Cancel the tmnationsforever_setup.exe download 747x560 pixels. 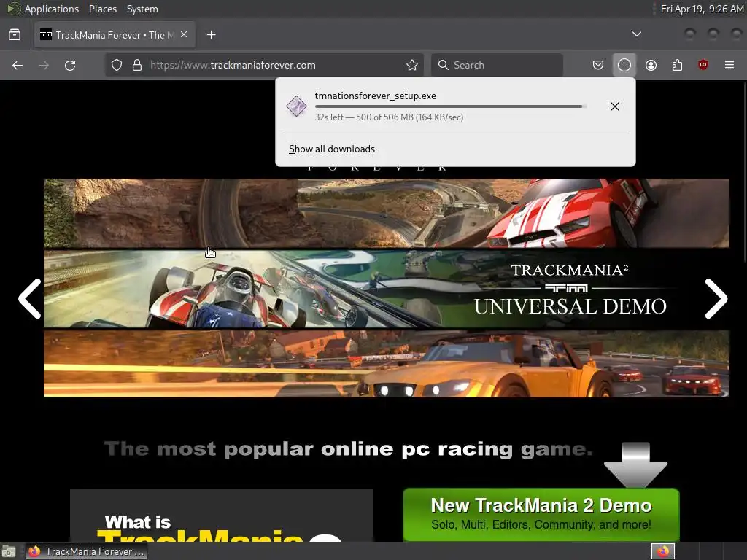(x=614, y=106)
